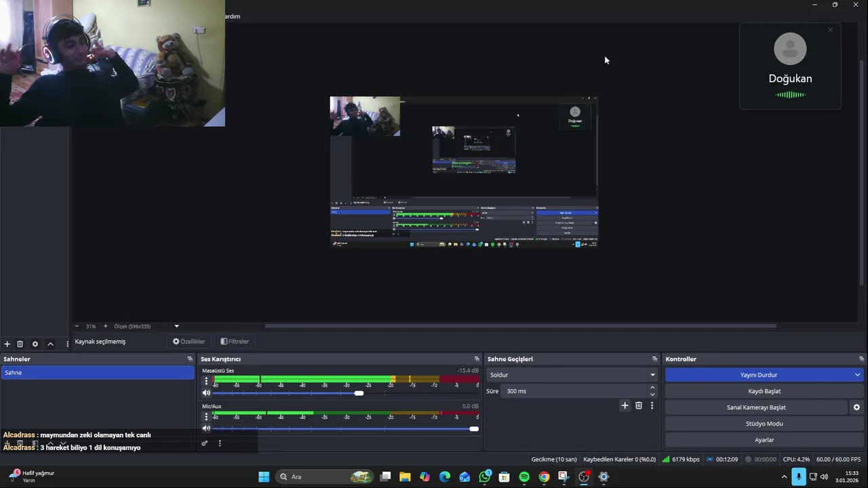Expand Yayını Durdur dropdown arrow
The height and width of the screenshot is (488, 868).
(x=857, y=375)
